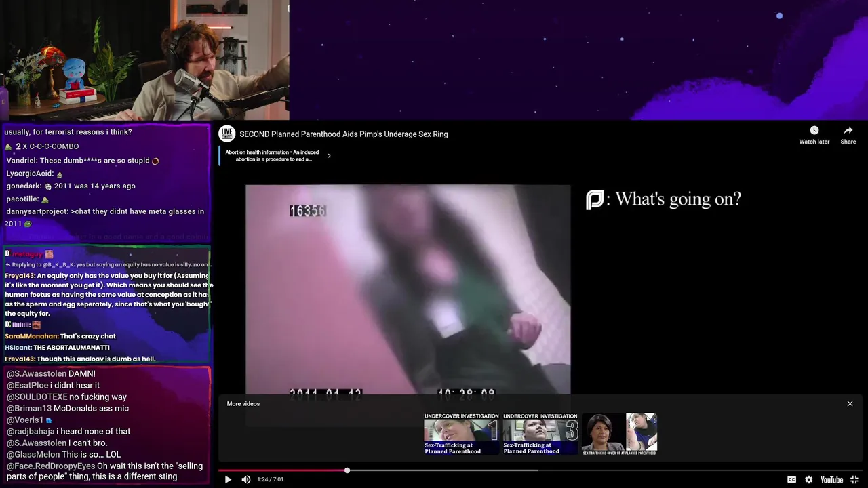Image resolution: width=868 pixels, height=488 pixels.
Task: Open the Undercover Investigation 1 thumbnail
Action: click(462, 434)
